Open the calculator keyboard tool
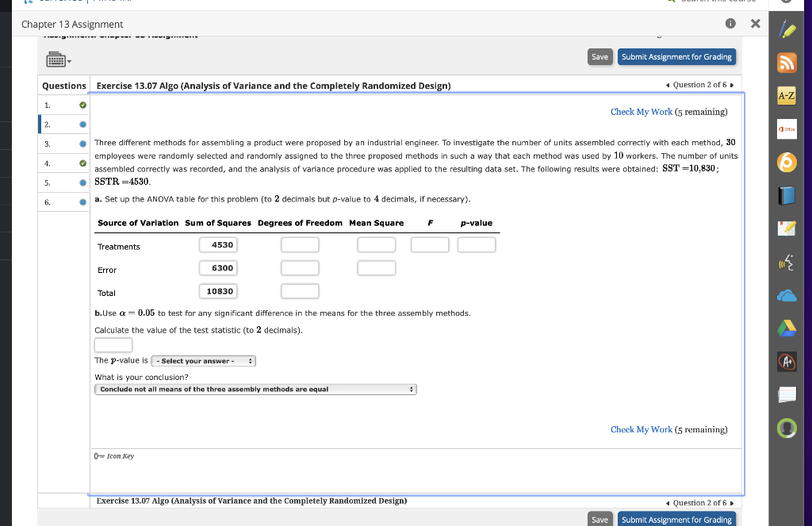Image resolution: width=812 pixels, height=526 pixels. tap(56, 60)
